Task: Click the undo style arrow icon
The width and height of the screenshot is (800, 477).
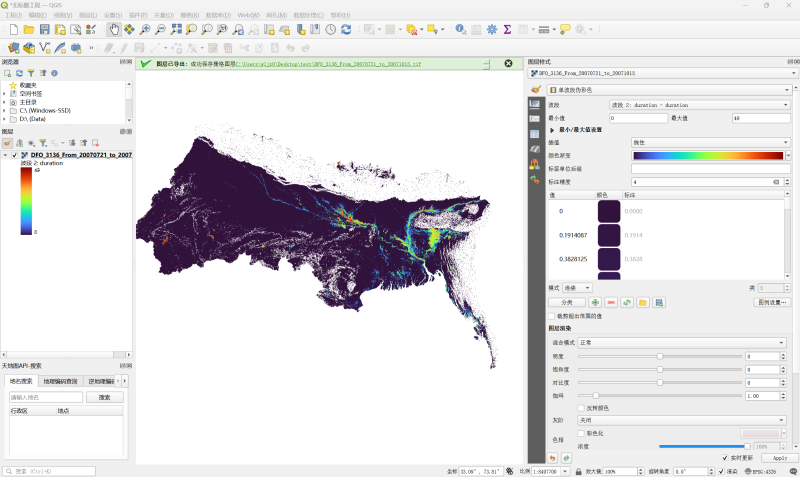Action: click(552, 458)
